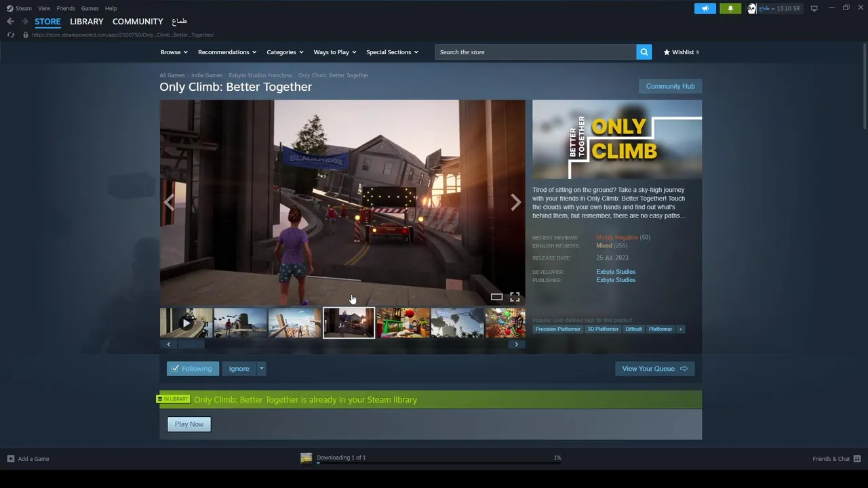The height and width of the screenshot is (488, 868).
Task: Expand the Ignore options dropdown arrow
Action: pyautogui.click(x=261, y=369)
